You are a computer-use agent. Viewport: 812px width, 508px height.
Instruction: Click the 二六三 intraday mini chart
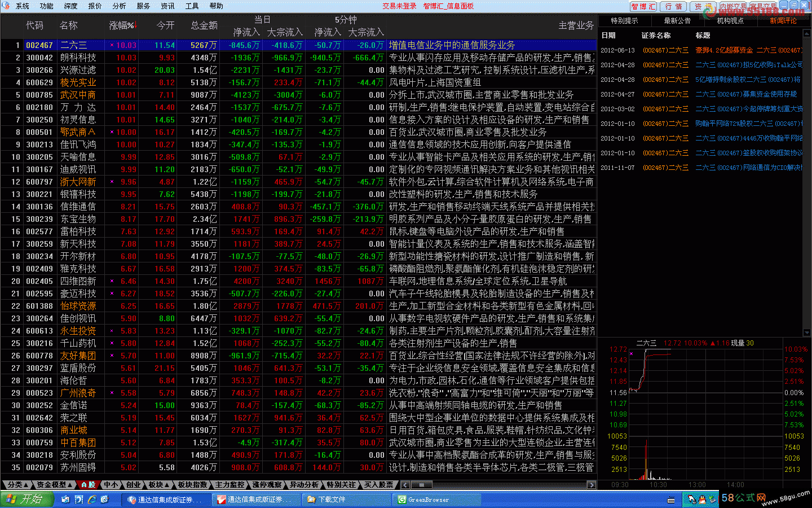pos(705,414)
